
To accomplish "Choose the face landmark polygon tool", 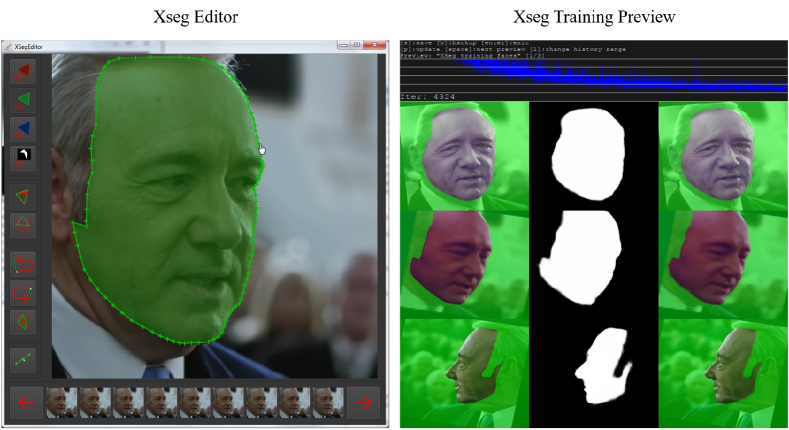I will (x=23, y=225).
